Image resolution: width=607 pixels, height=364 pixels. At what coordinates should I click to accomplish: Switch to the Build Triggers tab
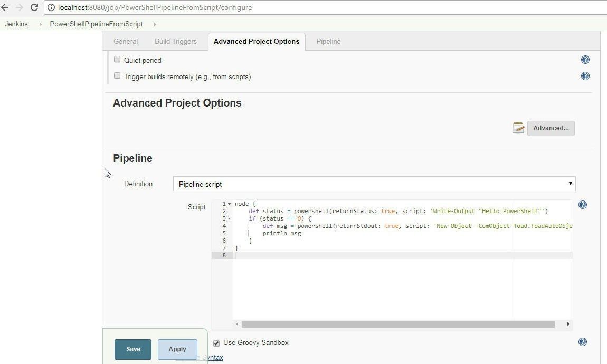click(176, 41)
